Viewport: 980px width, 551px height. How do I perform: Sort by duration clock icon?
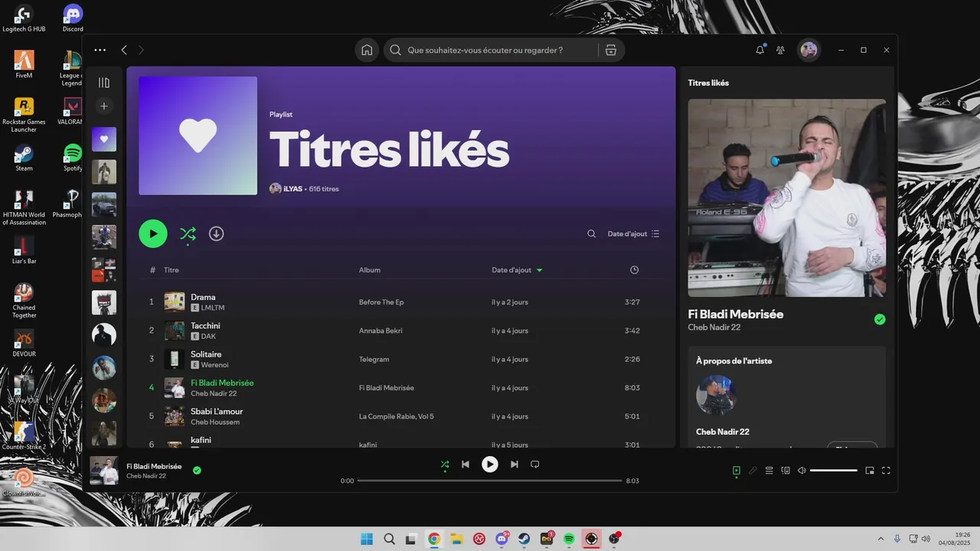click(x=634, y=270)
